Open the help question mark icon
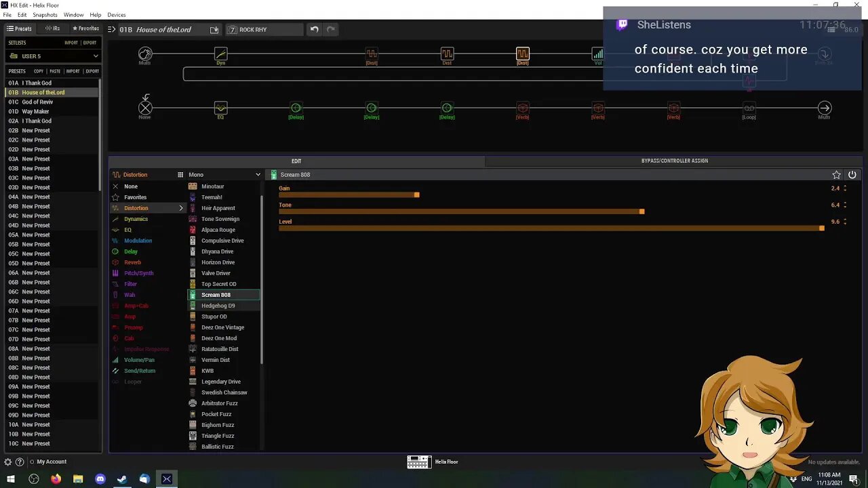The width and height of the screenshot is (868, 488). point(20,462)
